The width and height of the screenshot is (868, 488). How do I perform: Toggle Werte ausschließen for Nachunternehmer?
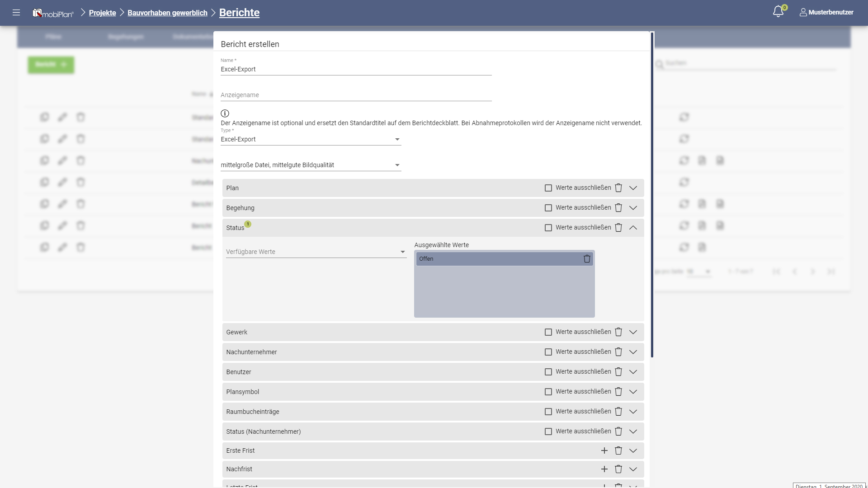coord(548,352)
